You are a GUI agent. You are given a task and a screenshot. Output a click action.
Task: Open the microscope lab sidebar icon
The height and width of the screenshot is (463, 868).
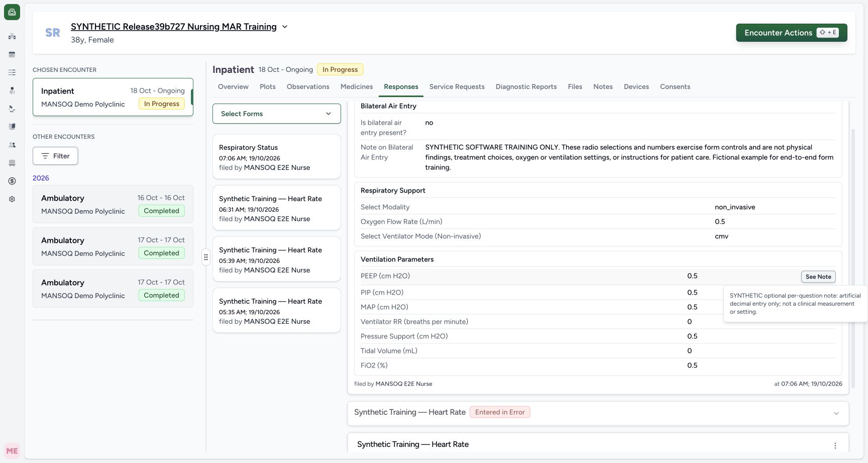[12, 109]
